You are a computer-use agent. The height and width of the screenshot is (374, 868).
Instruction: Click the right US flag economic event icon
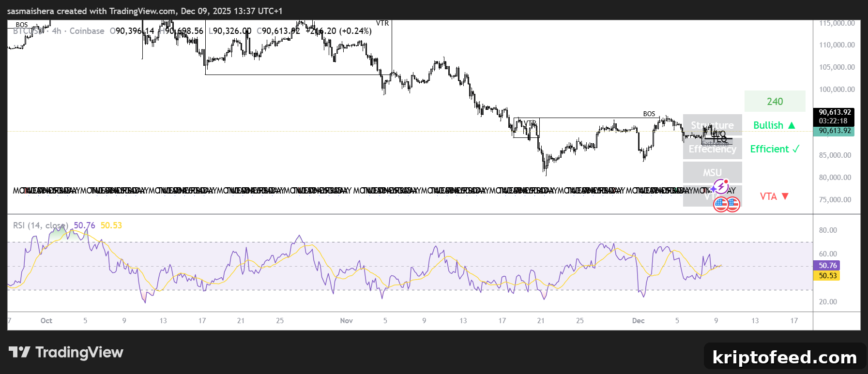tap(733, 204)
